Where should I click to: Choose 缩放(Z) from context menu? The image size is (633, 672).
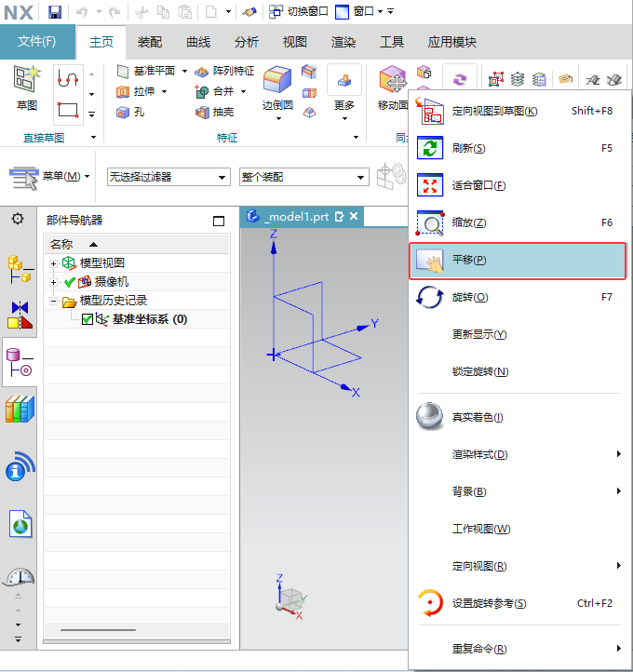point(518,222)
